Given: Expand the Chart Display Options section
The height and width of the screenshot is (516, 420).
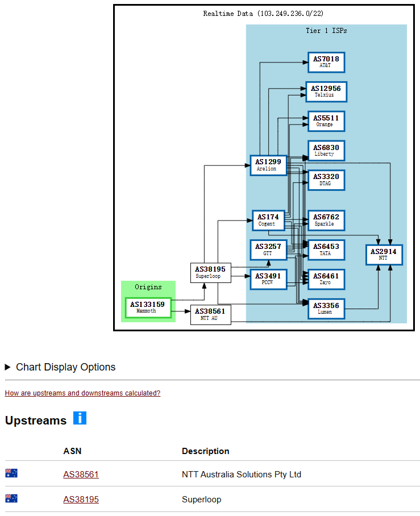Looking at the screenshot, I should [60, 367].
